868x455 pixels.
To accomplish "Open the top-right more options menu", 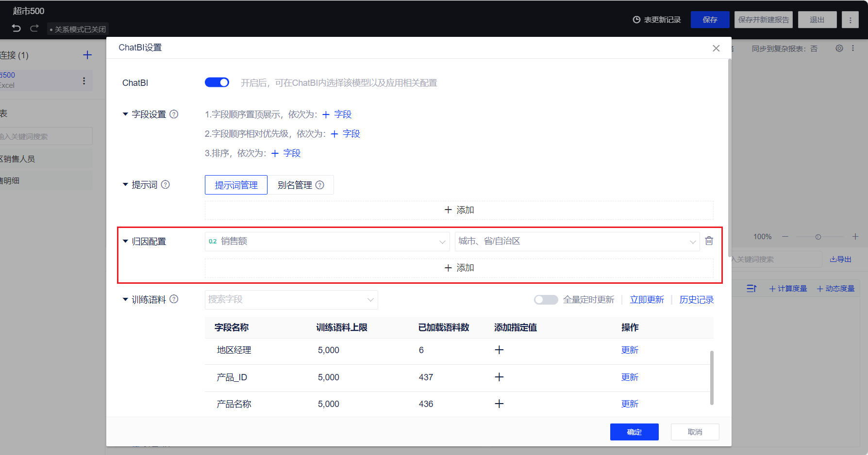I will click(850, 20).
